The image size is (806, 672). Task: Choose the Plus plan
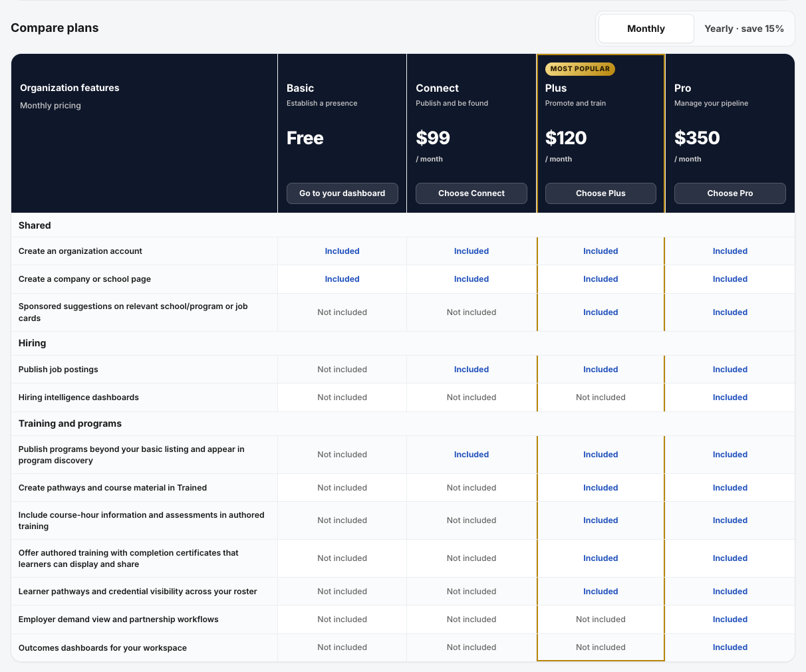[x=601, y=193]
